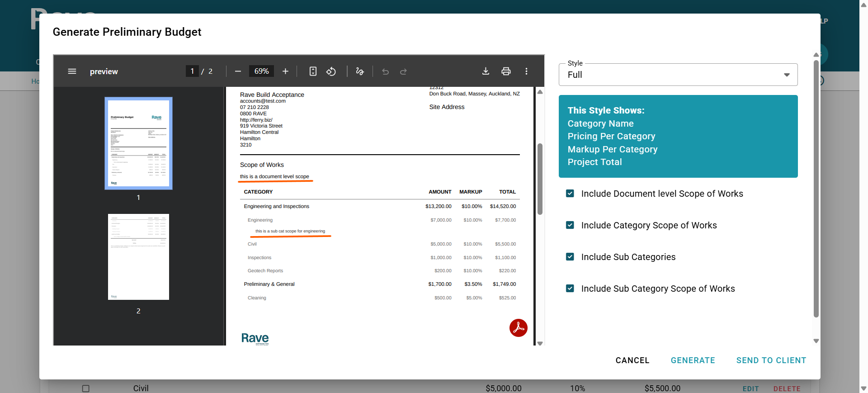
Task: Zoom out with the minus icon
Action: [x=238, y=71]
